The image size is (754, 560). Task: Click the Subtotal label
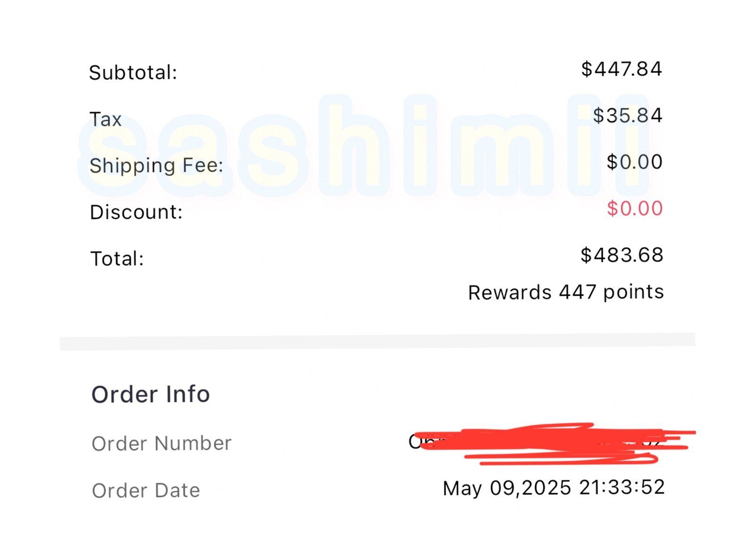(133, 73)
